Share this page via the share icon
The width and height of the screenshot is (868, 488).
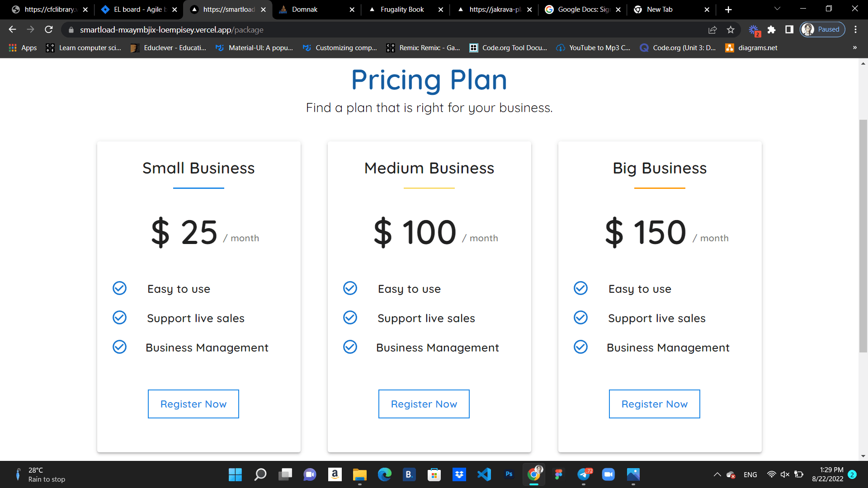click(x=712, y=30)
